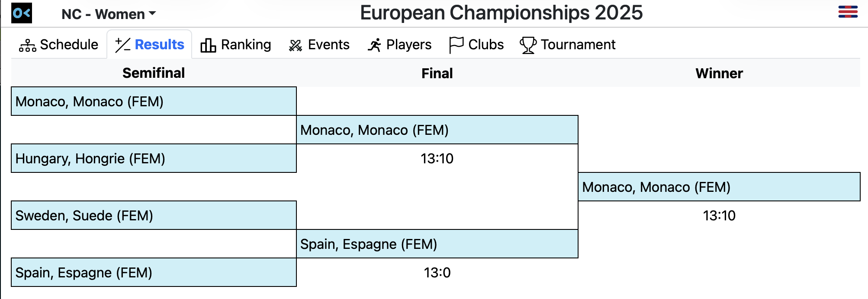
Task: Click Spain, Espagne in the Final column
Action: [437, 244]
